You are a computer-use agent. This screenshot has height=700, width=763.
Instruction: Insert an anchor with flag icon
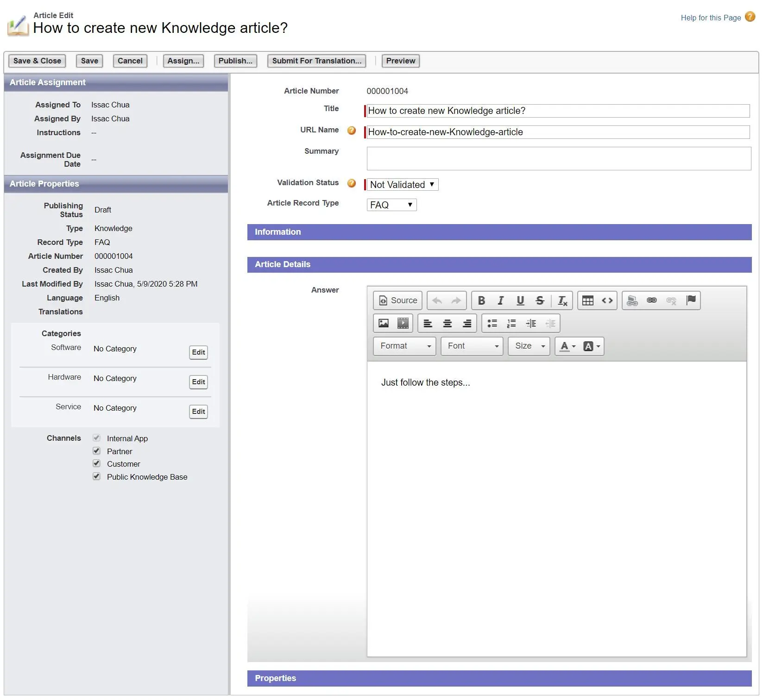(x=691, y=300)
